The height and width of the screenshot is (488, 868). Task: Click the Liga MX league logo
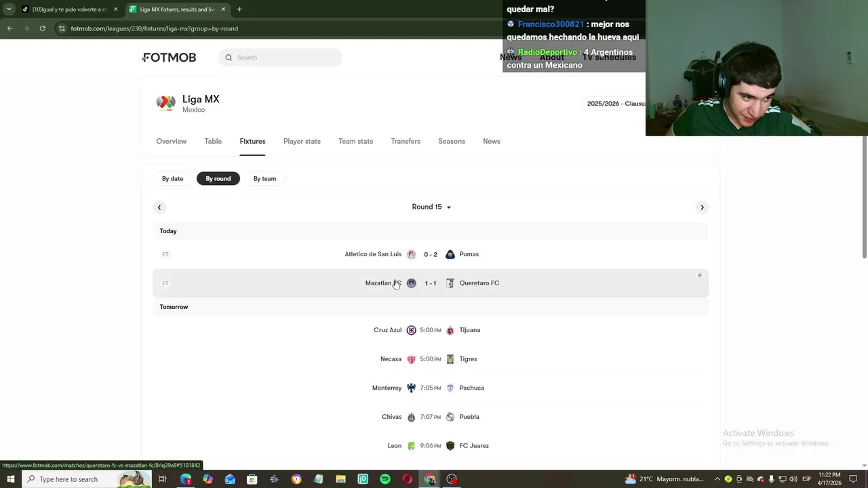click(165, 103)
